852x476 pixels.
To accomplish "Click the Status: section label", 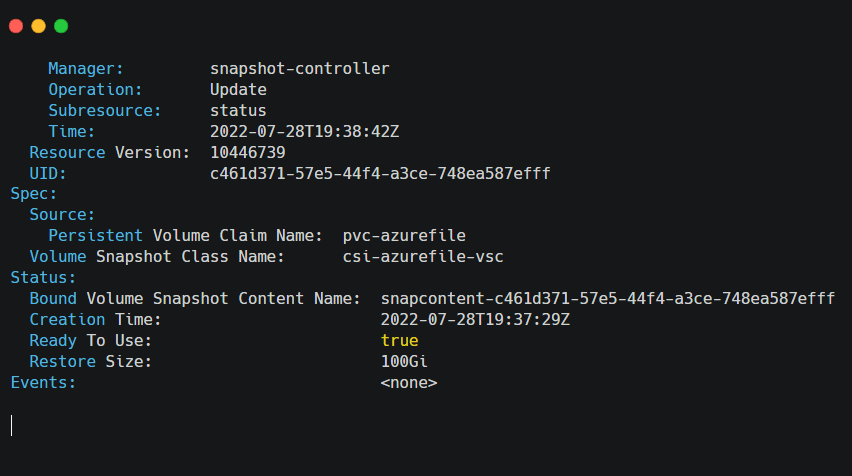I will pos(43,278).
